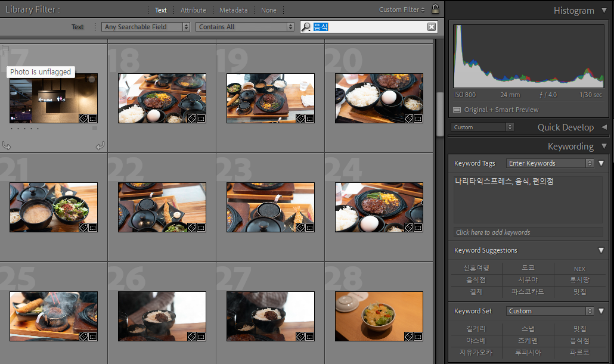The width and height of the screenshot is (614, 364).
Task: Click the keyword tags text box
Action: (528, 200)
